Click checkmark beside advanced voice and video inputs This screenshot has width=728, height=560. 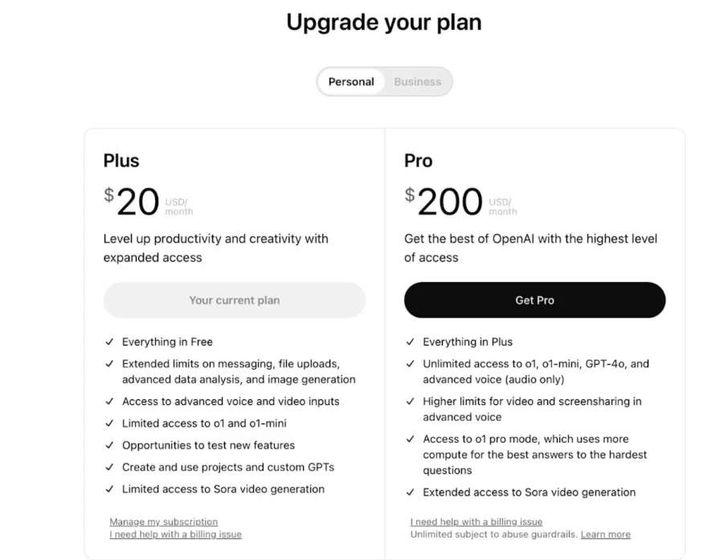[x=109, y=401]
